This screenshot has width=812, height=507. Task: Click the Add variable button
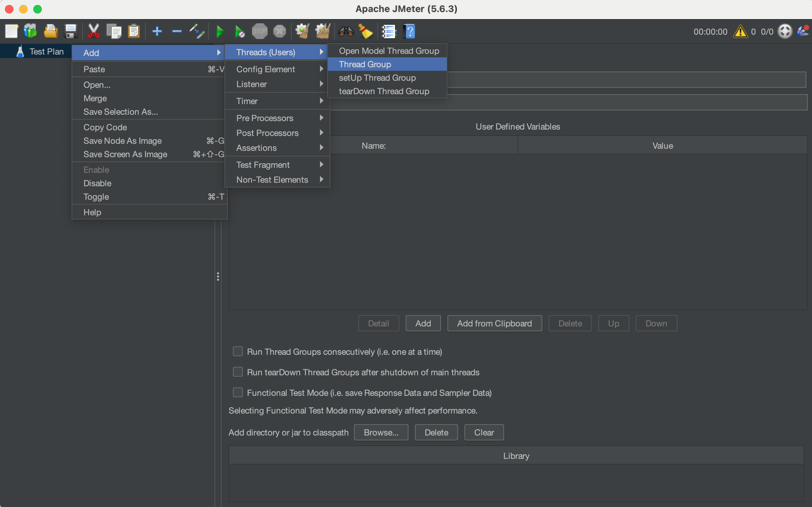point(423,323)
